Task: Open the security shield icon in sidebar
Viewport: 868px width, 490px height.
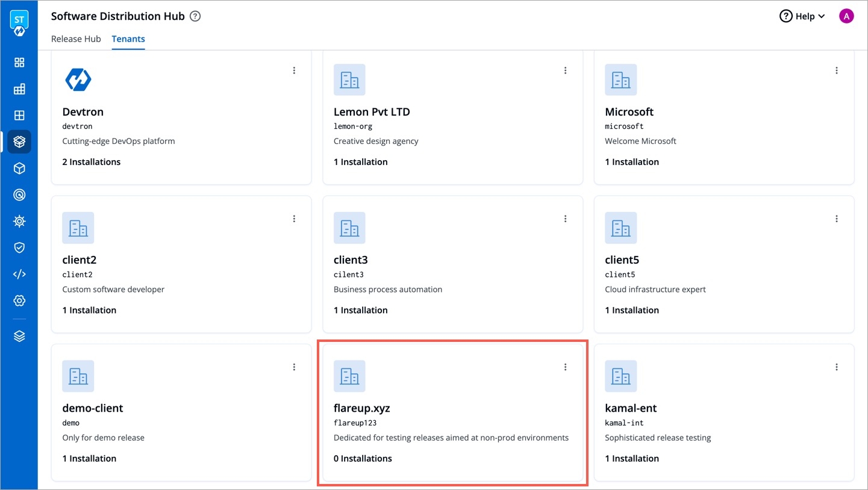Action: coord(19,247)
